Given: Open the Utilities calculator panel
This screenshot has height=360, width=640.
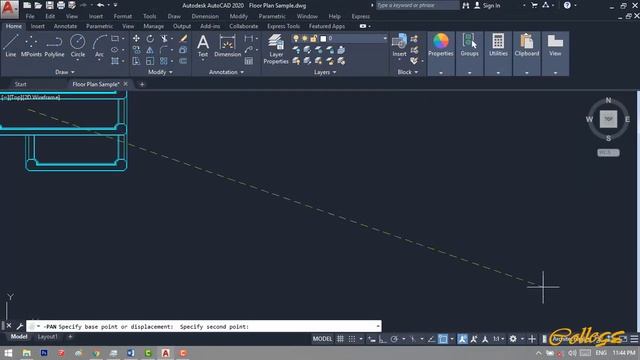Looking at the screenshot, I should pos(498,45).
